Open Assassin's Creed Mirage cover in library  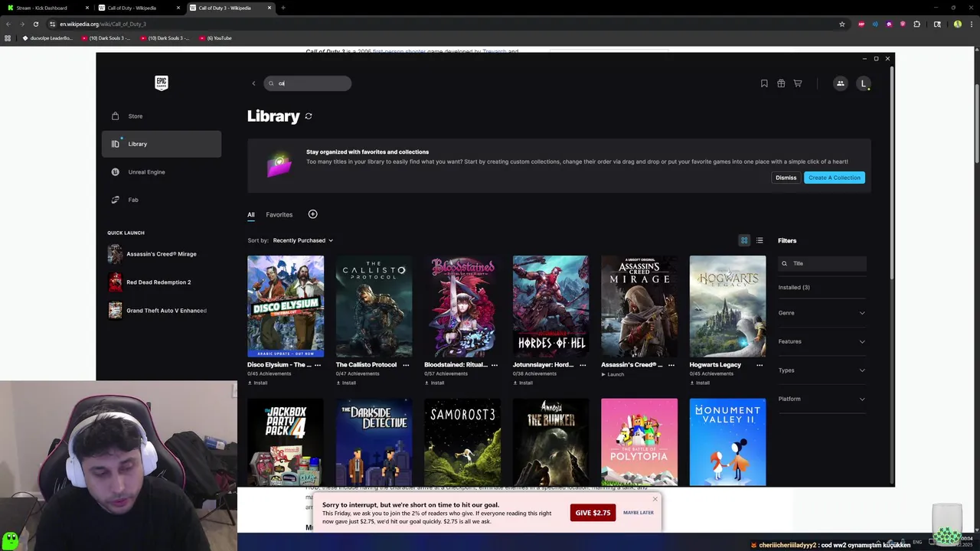pyautogui.click(x=639, y=306)
